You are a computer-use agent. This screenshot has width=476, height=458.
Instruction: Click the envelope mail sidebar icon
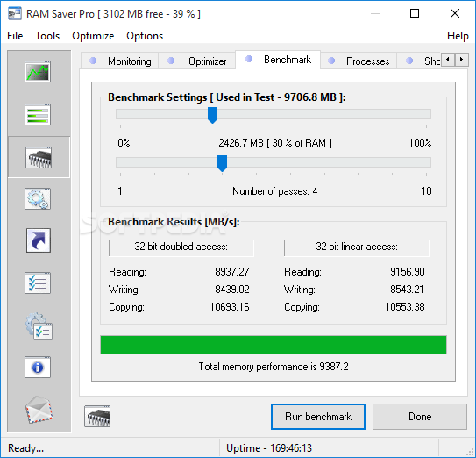pos(39,410)
